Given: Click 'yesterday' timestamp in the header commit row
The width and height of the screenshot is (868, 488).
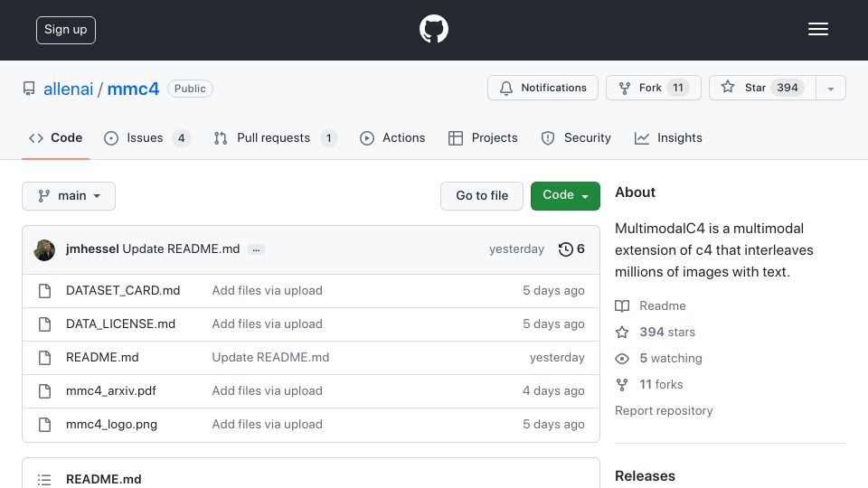Looking at the screenshot, I should 516,249.
